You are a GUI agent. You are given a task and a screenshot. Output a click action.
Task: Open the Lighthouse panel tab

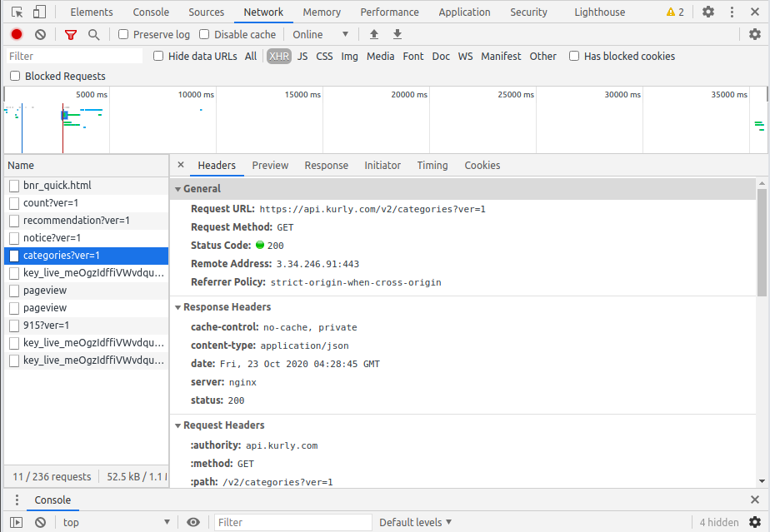[600, 12]
